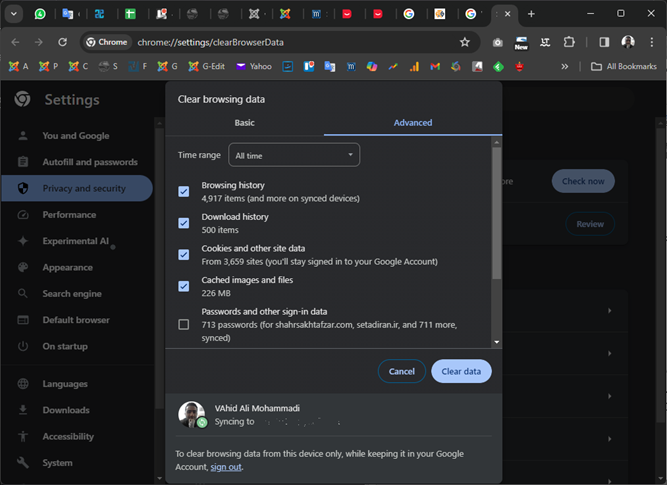Viewport: 667px width, 485px height.
Task: Switch to the Basic tab
Action: (245, 123)
